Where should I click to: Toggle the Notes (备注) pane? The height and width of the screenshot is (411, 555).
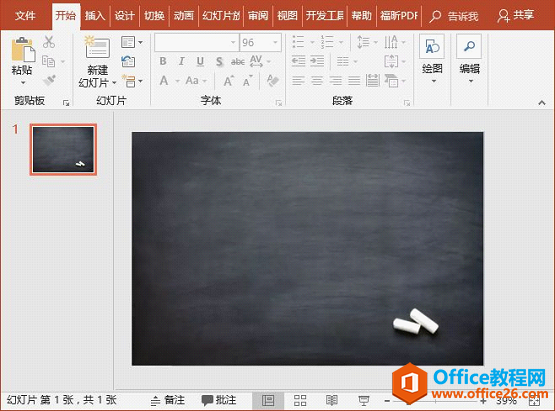168,400
